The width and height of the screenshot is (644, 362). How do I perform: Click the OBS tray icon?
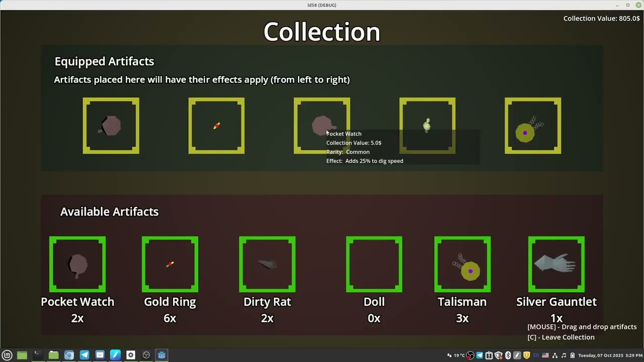470,355
